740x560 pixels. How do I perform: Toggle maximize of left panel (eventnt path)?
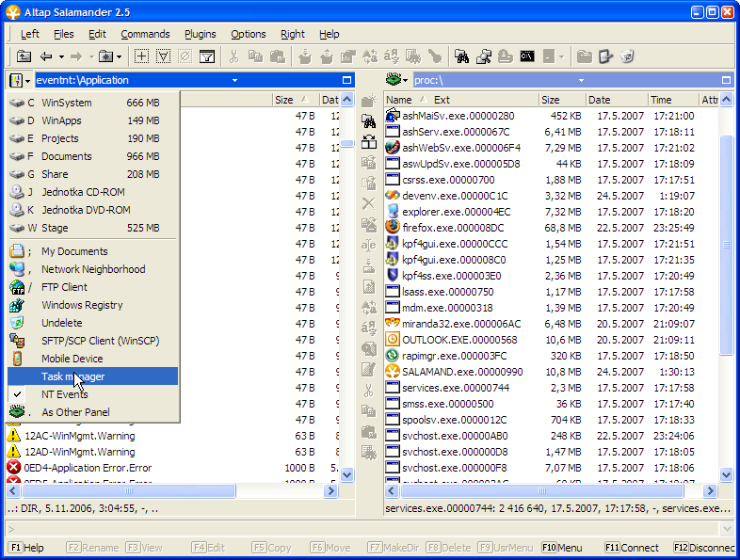[346, 80]
